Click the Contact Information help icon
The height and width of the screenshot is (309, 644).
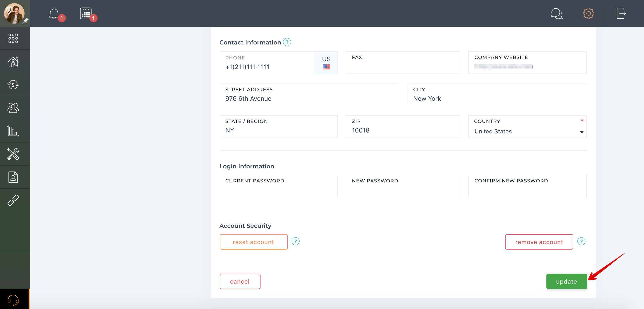(287, 42)
